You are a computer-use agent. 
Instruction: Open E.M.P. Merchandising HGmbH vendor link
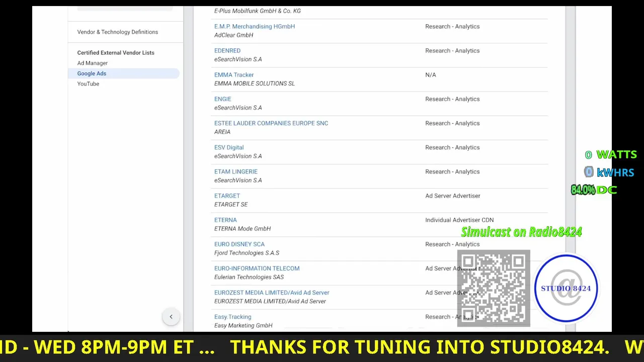pyautogui.click(x=255, y=27)
